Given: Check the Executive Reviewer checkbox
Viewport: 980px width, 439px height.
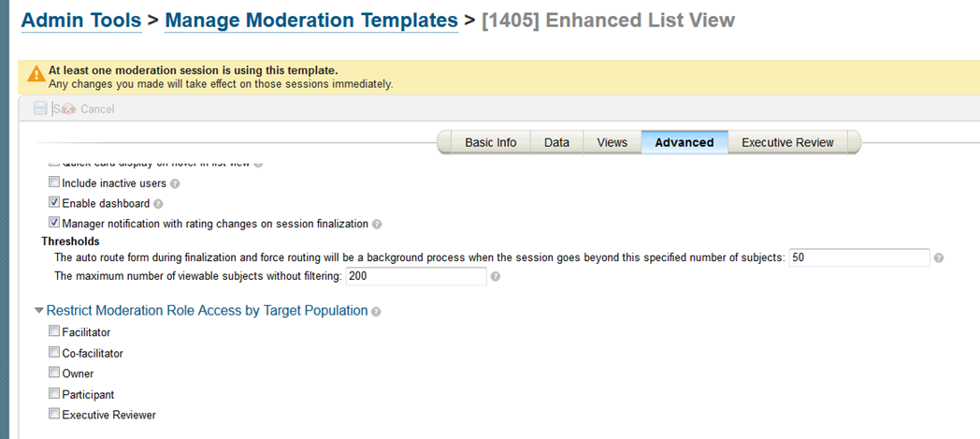Looking at the screenshot, I should coord(54,414).
